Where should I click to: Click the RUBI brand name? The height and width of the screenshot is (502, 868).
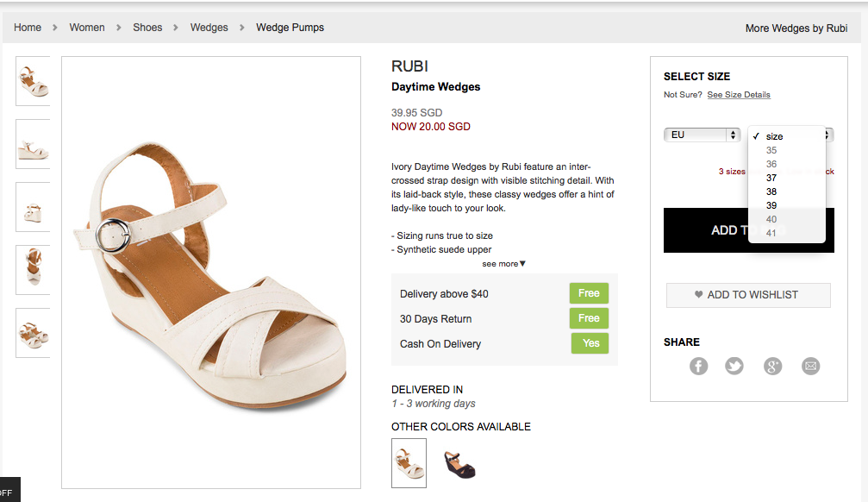click(x=409, y=66)
